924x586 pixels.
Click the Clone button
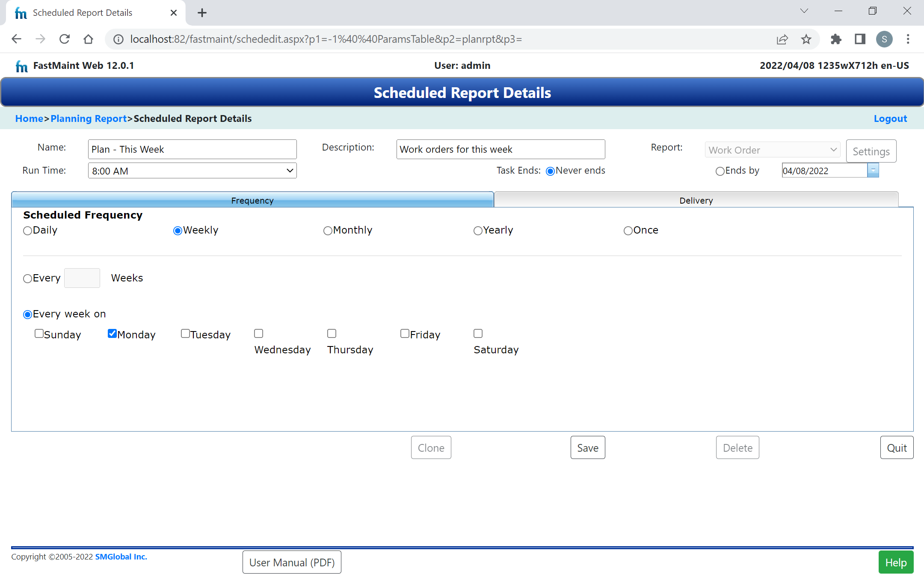431,448
